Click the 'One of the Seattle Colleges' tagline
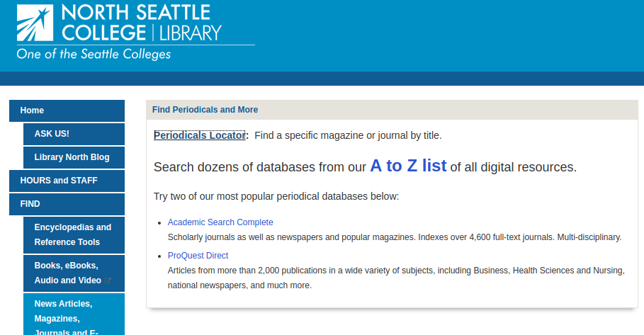The height and width of the screenshot is (335, 644). (94, 55)
